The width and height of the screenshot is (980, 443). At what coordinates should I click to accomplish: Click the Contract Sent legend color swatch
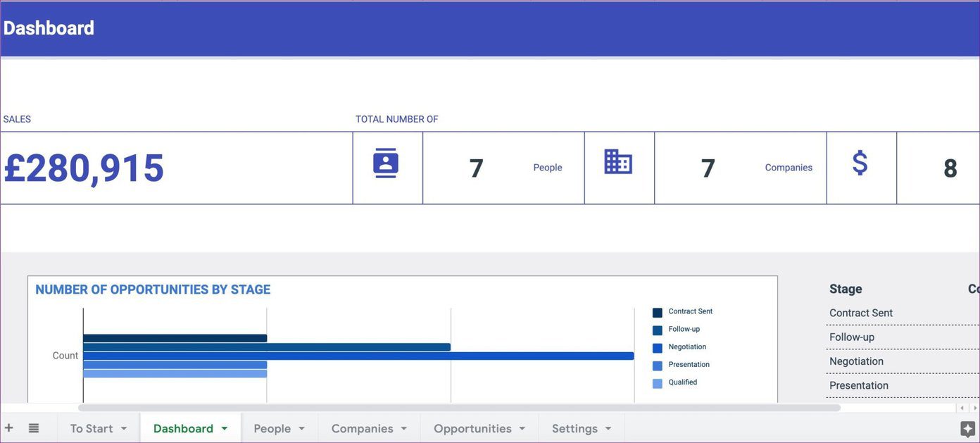pos(658,312)
